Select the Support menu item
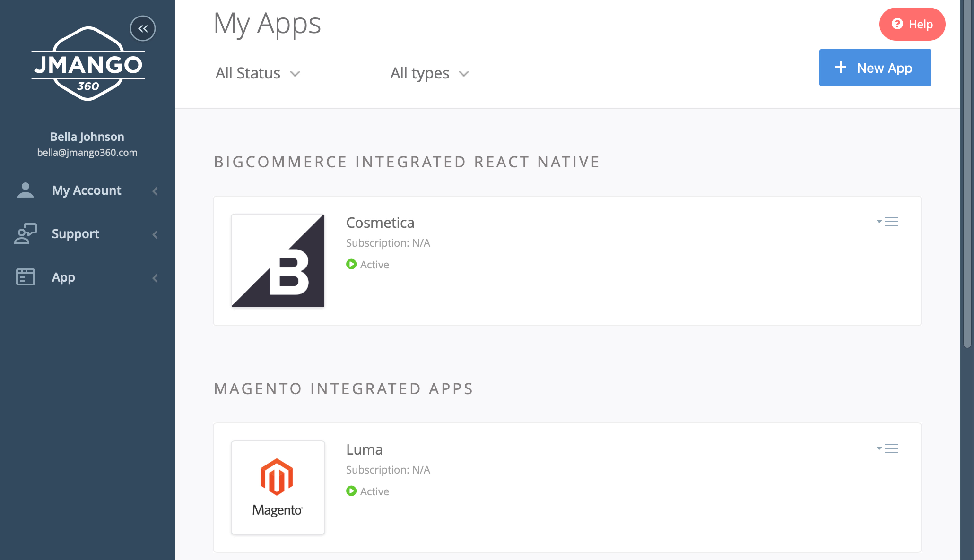Viewport: 974px width, 560px height. (76, 233)
